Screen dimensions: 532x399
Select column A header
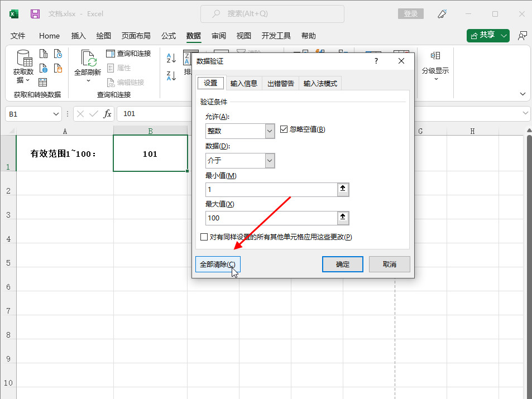(65, 131)
